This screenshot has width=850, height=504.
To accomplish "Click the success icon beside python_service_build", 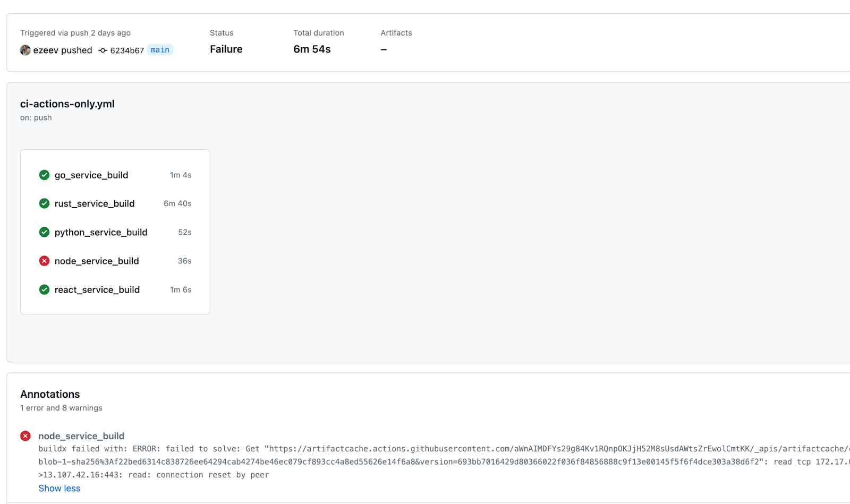I will (44, 232).
